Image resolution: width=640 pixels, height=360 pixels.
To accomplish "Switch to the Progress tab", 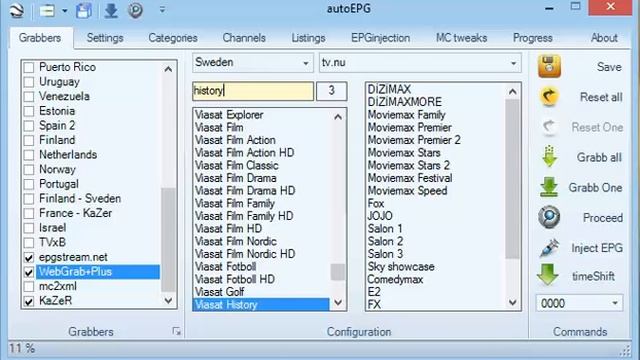I will [x=533, y=38].
